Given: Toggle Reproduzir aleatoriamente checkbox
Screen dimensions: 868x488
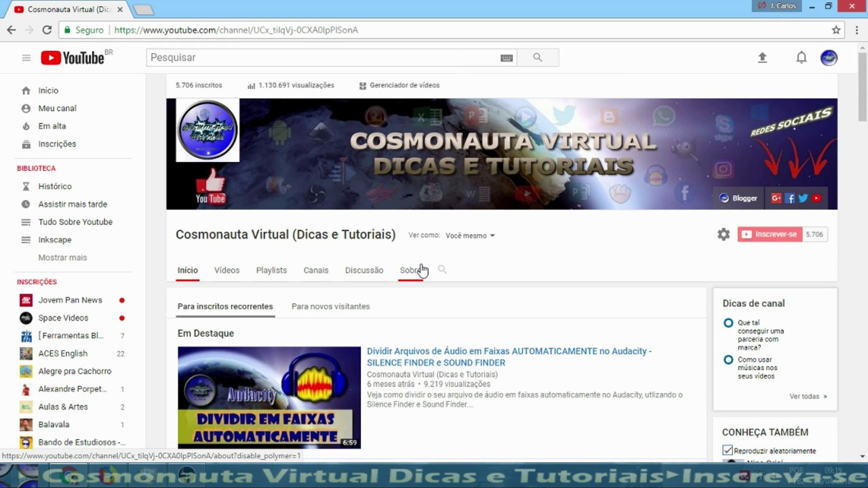Looking at the screenshot, I should coord(728,451).
